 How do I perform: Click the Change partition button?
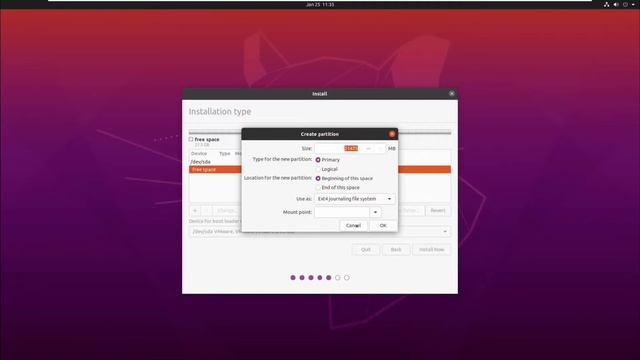[x=227, y=211]
